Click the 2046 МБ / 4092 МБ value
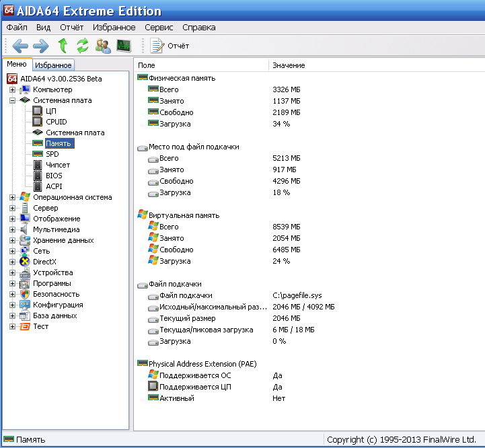The width and height of the screenshot is (485, 448). click(x=303, y=307)
